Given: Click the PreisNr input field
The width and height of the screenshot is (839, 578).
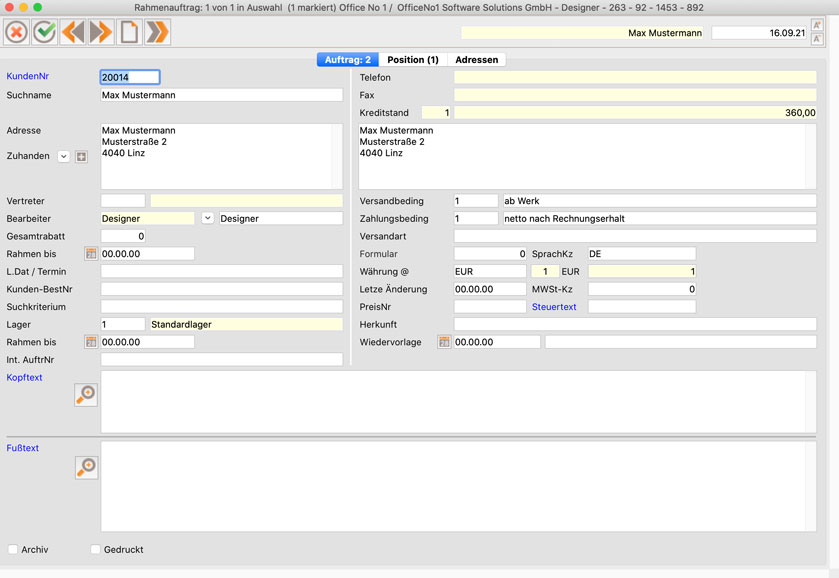Looking at the screenshot, I should (490, 307).
